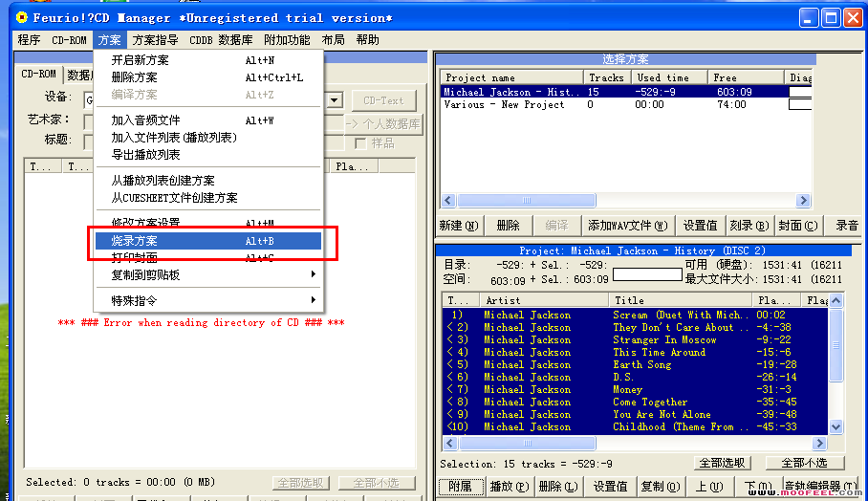Click the 添加WAV文件(W) button

627,226
